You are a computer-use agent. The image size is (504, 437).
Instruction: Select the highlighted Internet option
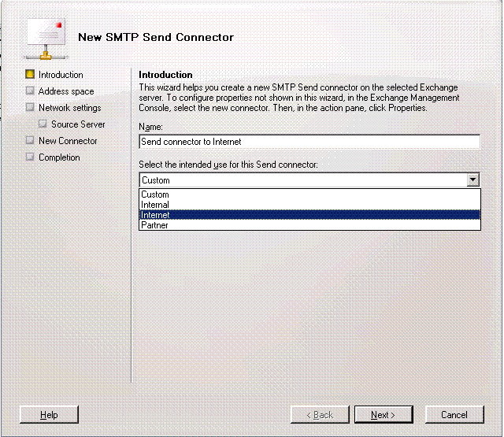click(x=309, y=215)
